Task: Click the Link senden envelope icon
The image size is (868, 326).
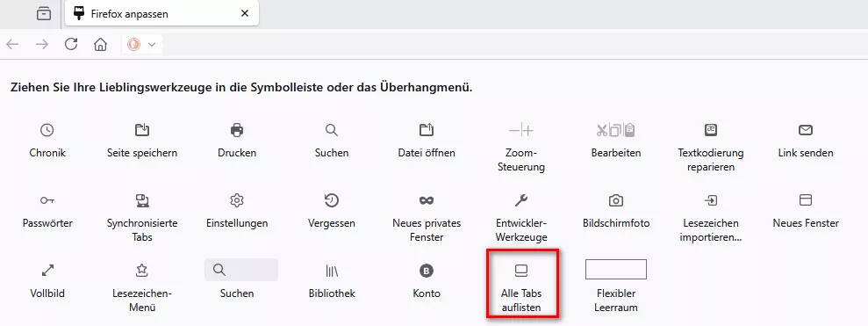Action: pyautogui.click(x=806, y=130)
